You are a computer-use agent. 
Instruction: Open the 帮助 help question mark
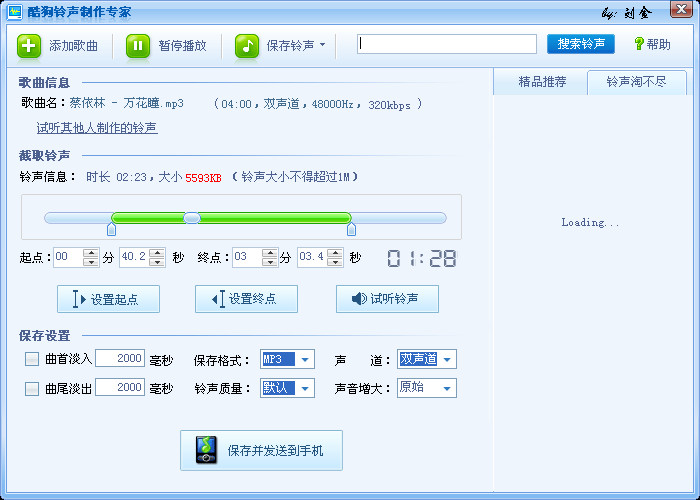pos(639,44)
